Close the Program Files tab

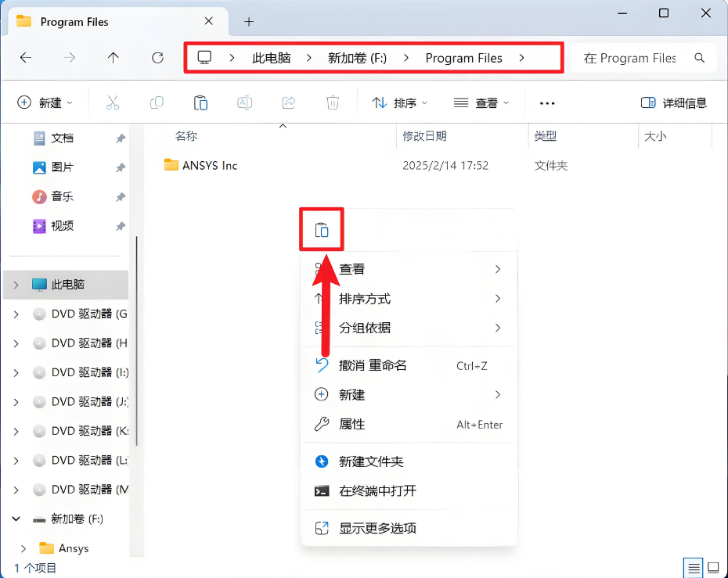click(209, 21)
